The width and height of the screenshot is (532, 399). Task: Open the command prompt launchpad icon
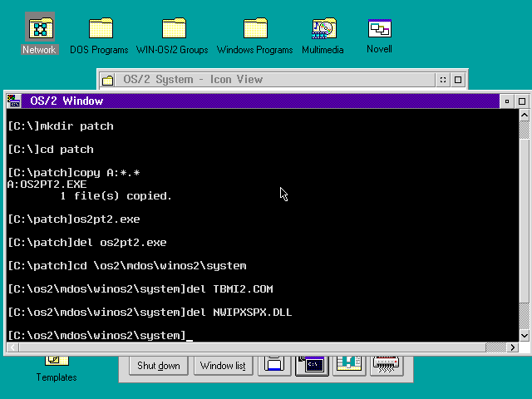point(313,366)
